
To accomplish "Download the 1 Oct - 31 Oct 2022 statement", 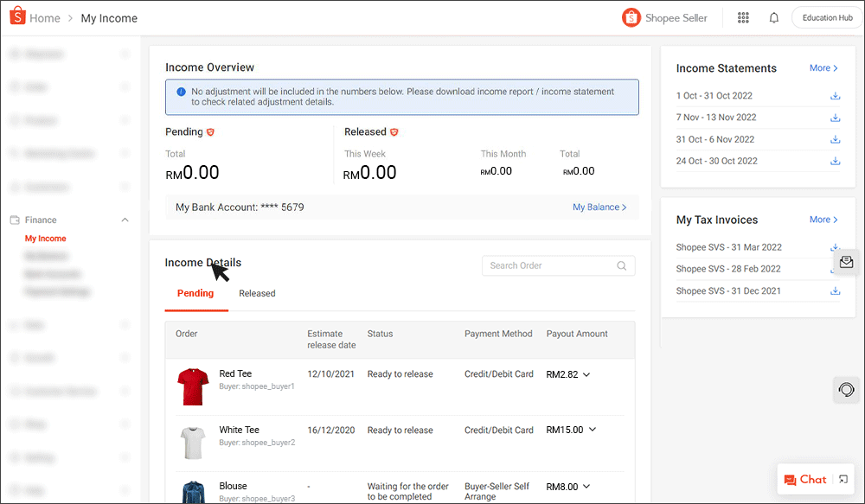I will point(836,96).
